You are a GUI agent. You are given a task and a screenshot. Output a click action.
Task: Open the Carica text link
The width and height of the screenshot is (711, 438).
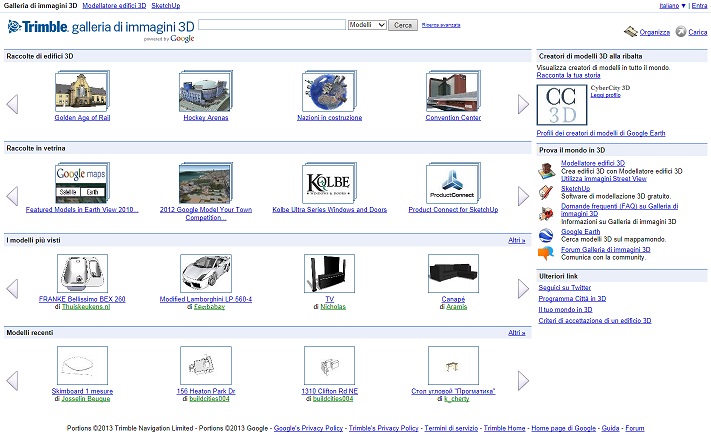(698, 32)
